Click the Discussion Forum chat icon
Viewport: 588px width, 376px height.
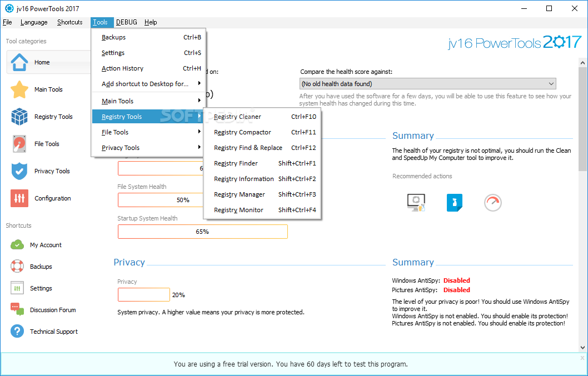(17, 310)
